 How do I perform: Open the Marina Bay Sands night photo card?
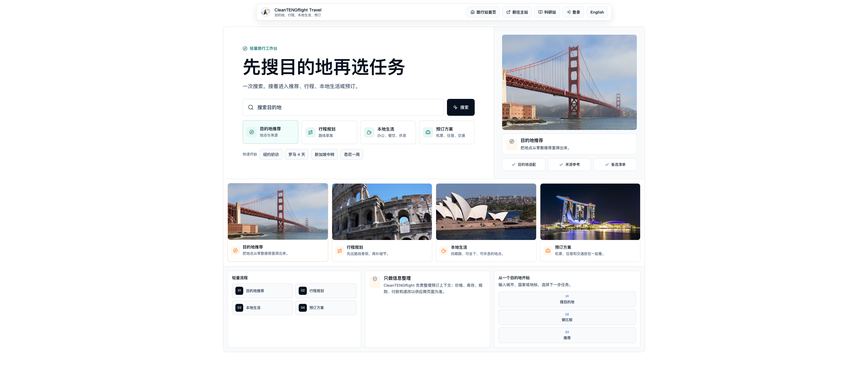tap(590, 212)
